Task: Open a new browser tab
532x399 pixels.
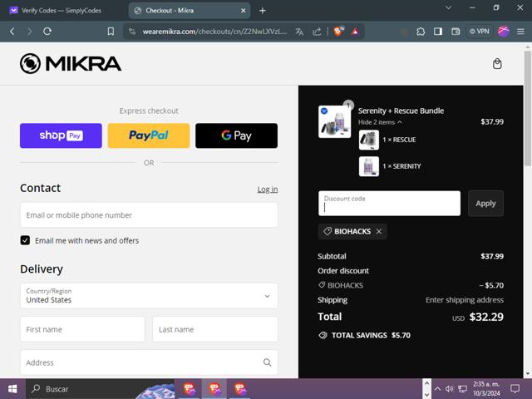Action: tap(263, 11)
